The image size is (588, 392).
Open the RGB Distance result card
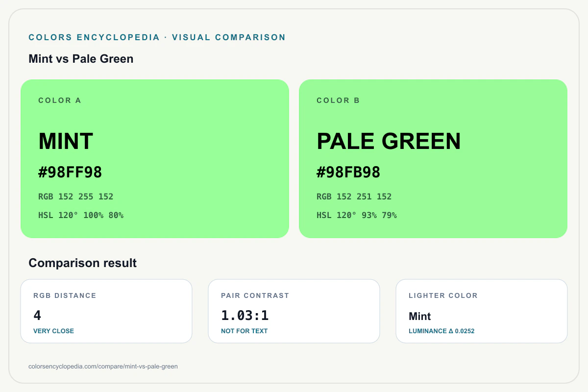point(106,311)
